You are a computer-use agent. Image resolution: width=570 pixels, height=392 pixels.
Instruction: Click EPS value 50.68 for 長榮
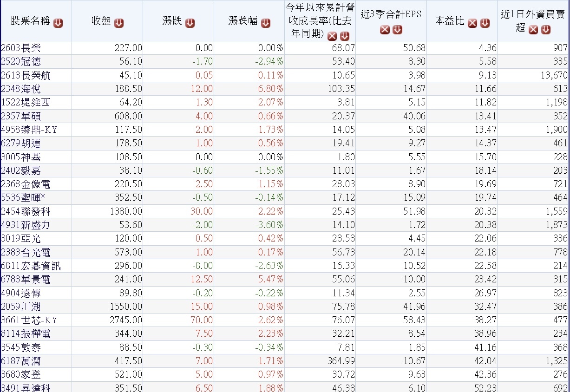click(414, 48)
